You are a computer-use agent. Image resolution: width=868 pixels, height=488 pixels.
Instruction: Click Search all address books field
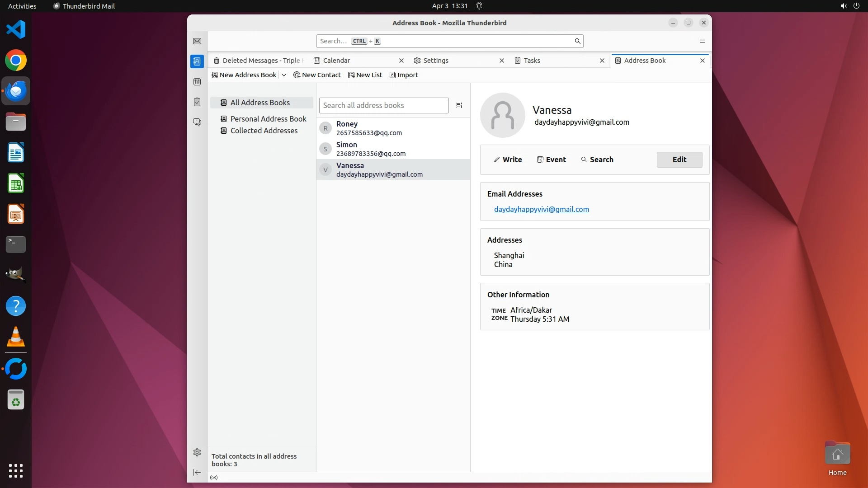click(383, 105)
